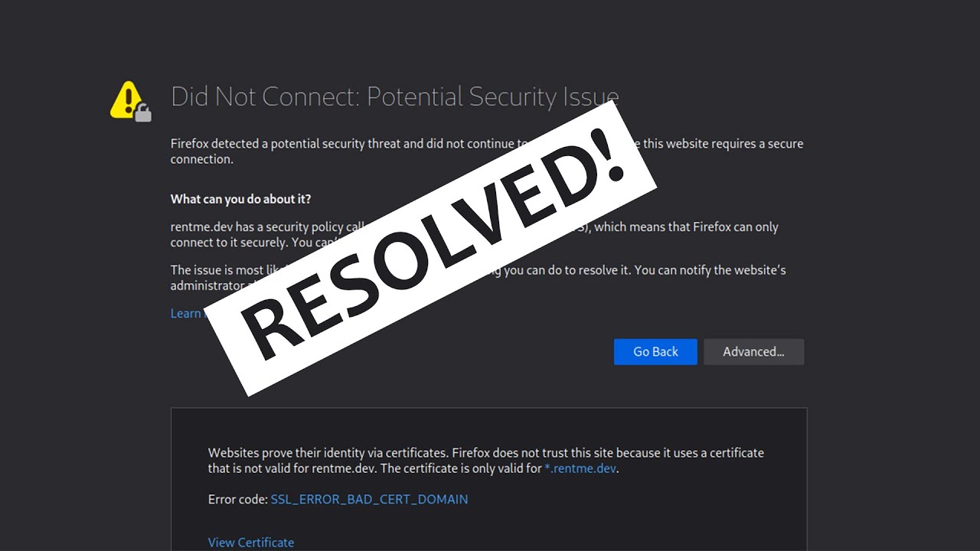Screen dimensions: 980x551
Task: Click the "What can you do about it?" subheading
Action: pos(240,199)
